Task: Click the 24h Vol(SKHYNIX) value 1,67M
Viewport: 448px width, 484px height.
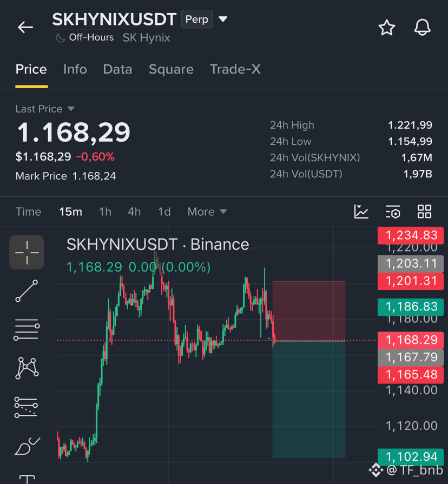Action: coord(417,157)
